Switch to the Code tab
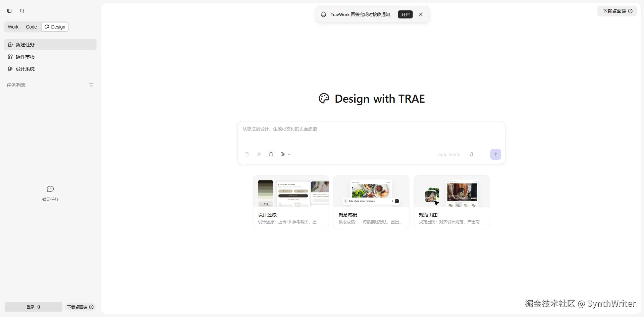The width and height of the screenshot is (644, 317). point(31,27)
